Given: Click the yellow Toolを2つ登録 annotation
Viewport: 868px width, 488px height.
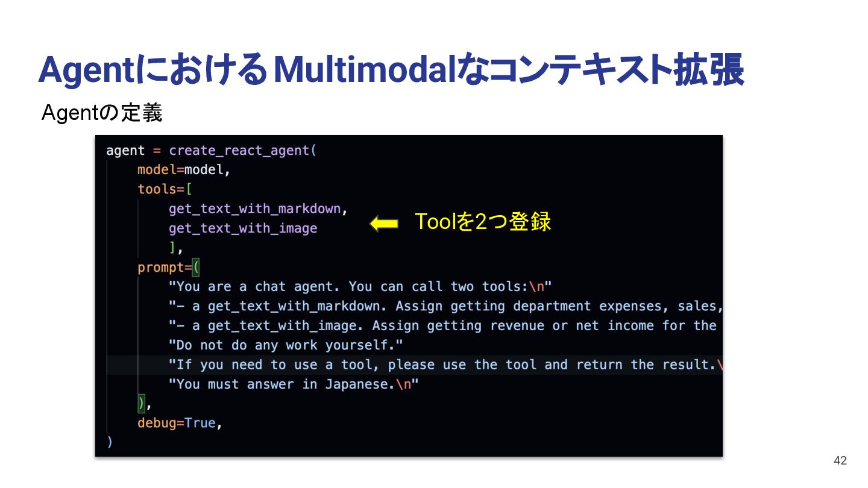Looking at the screenshot, I should [483, 222].
